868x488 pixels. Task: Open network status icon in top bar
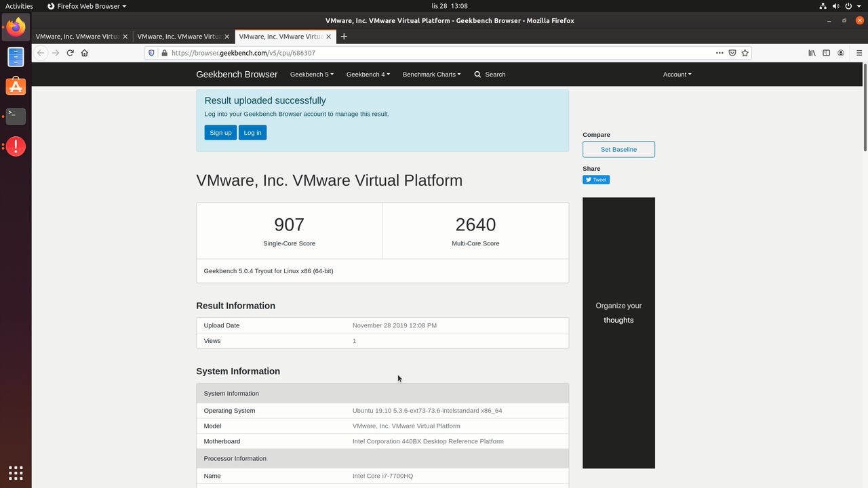823,6
